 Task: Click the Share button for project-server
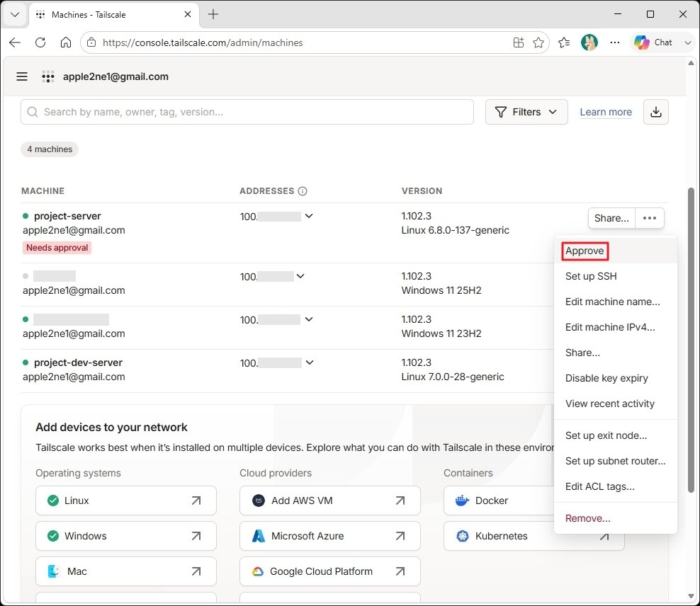point(611,218)
